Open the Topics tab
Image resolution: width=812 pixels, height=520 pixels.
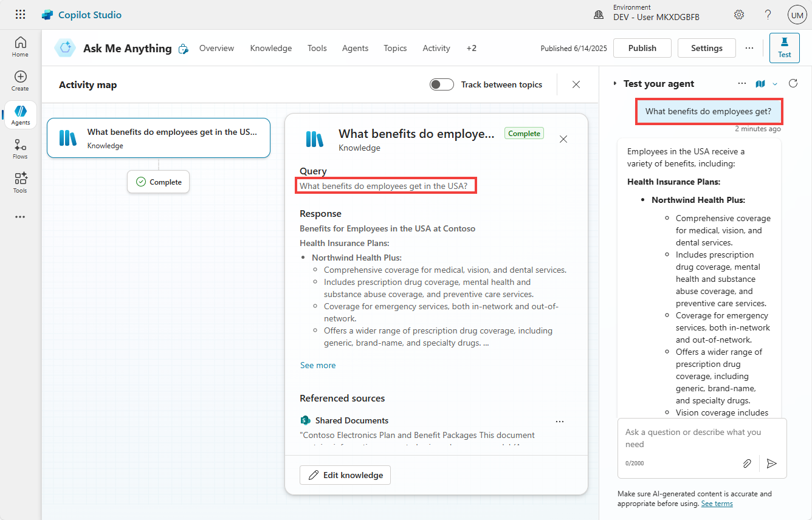click(x=395, y=48)
